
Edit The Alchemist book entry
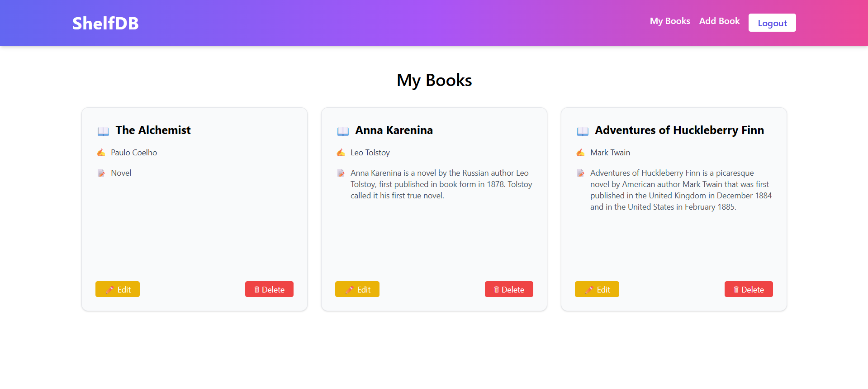pyautogui.click(x=118, y=289)
